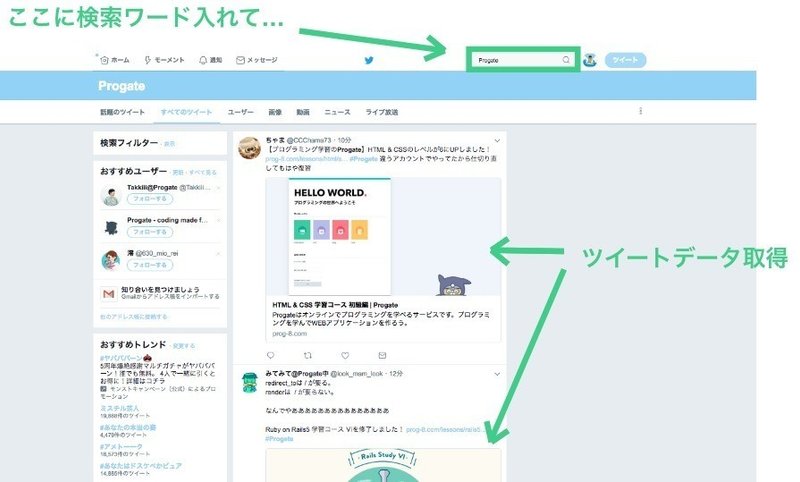This screenshot has width=800, height=482.
Task: Open the #ヤバババーン promoted trend
Action: coord(121,358)
